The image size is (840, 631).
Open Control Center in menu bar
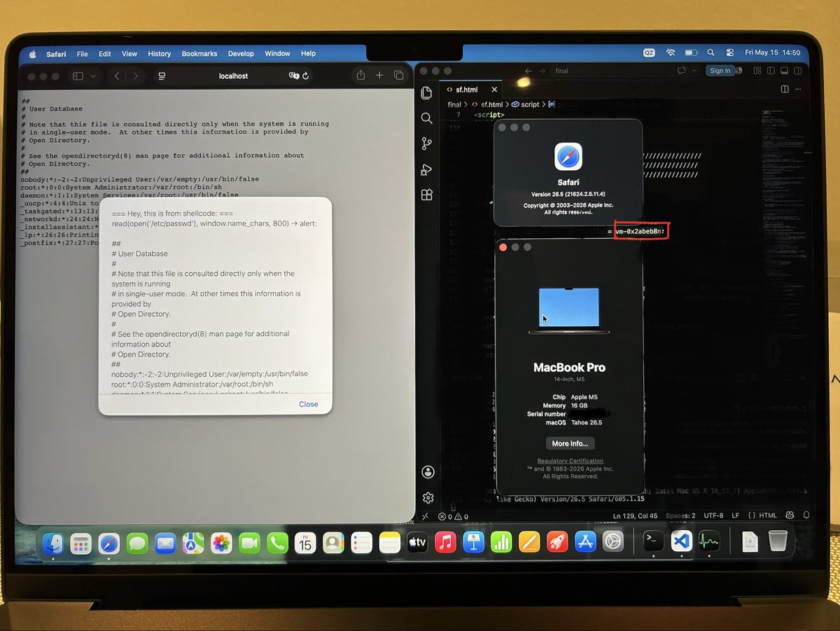pyautogui.click(x=729, y=53)
